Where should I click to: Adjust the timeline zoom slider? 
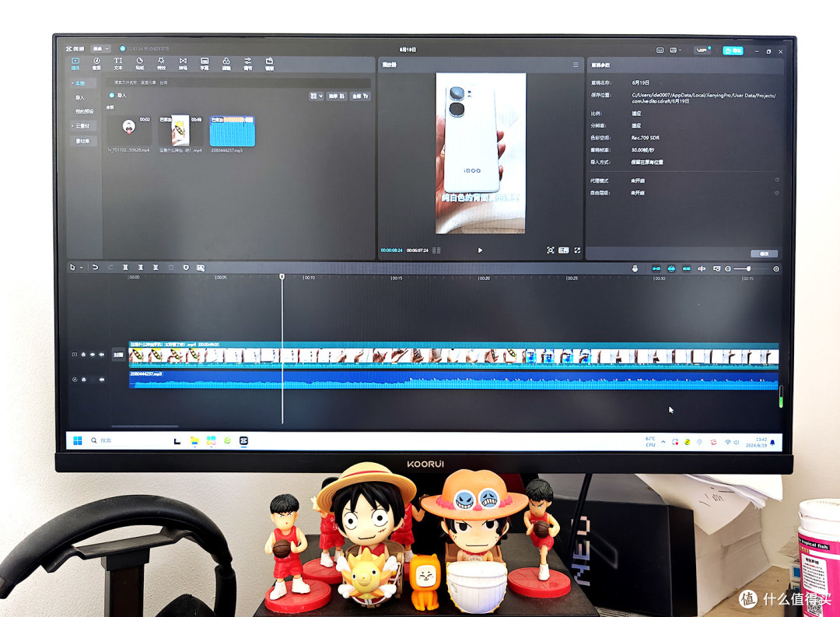749,268
